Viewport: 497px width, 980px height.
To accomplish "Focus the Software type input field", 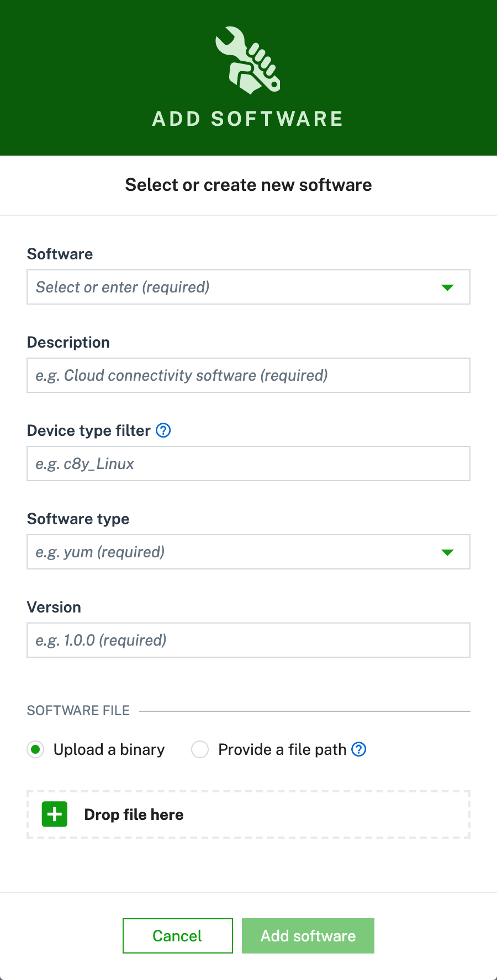I will pyautogui.click(x=248, y=552).
